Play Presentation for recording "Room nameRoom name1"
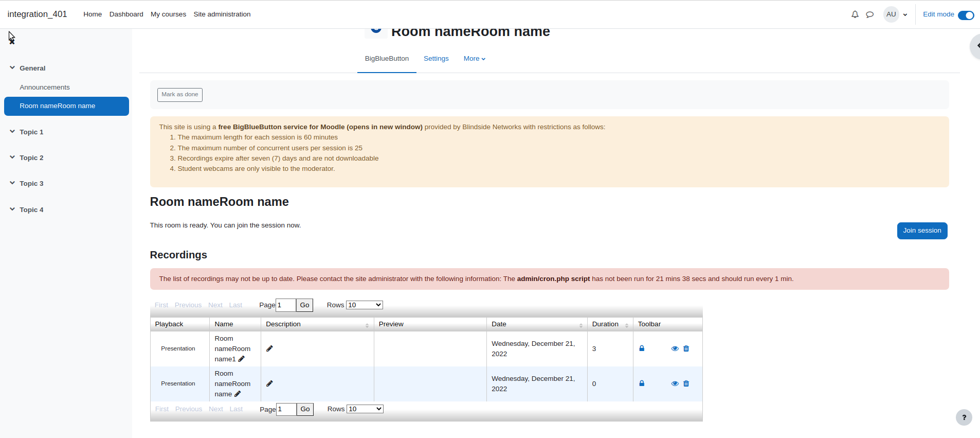This screenshot has width=980, height=438. 178,349
